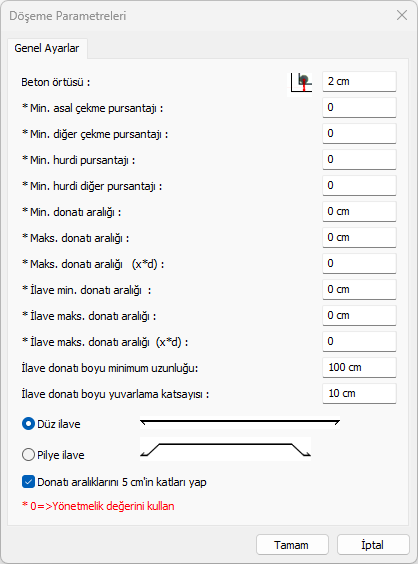Screen dimensions: 418x564
Task: Click the Min. donatı aralığı input
Action: pos(359,212)
